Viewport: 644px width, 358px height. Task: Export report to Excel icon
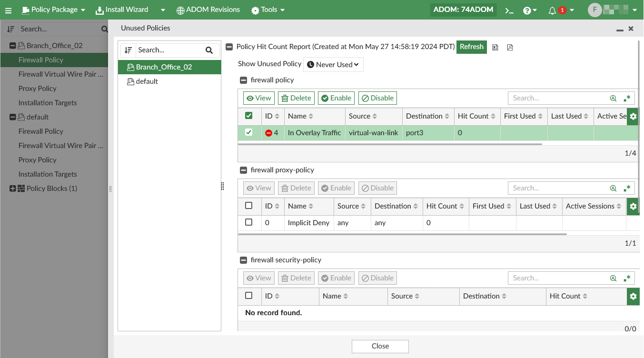495,47
